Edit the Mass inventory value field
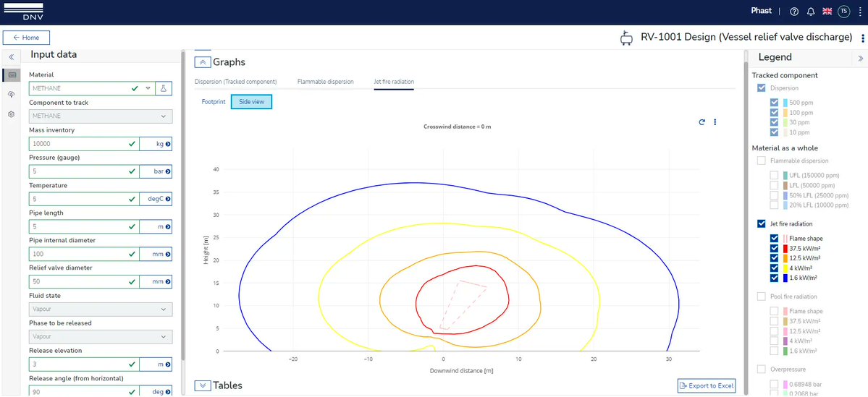Image resolution: width=868 pixels, height=397 pixels. pos(84,144)
